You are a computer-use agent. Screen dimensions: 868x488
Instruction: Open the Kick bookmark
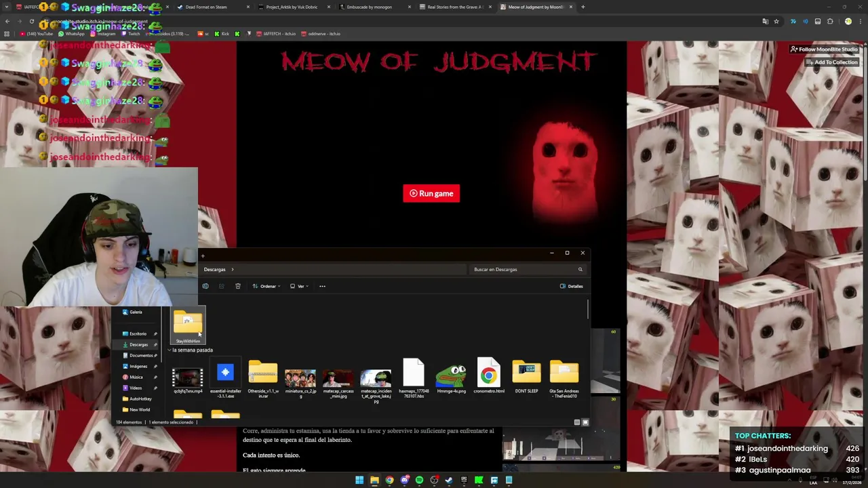tap(222, 34)
